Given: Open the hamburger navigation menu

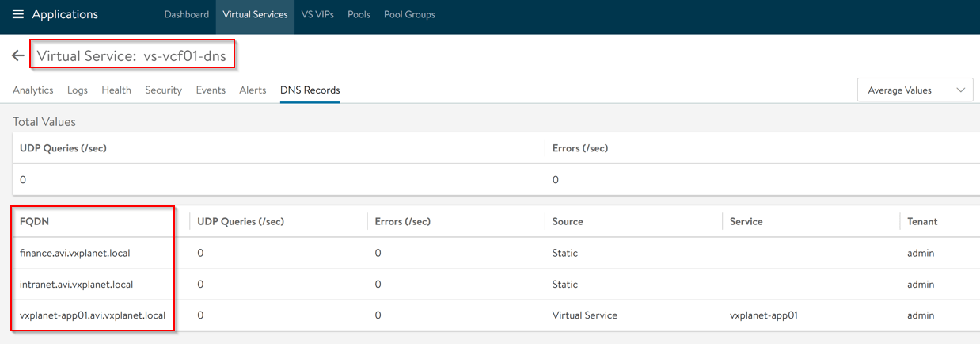Looking at the screenshot, I should (x=17, y=14).
